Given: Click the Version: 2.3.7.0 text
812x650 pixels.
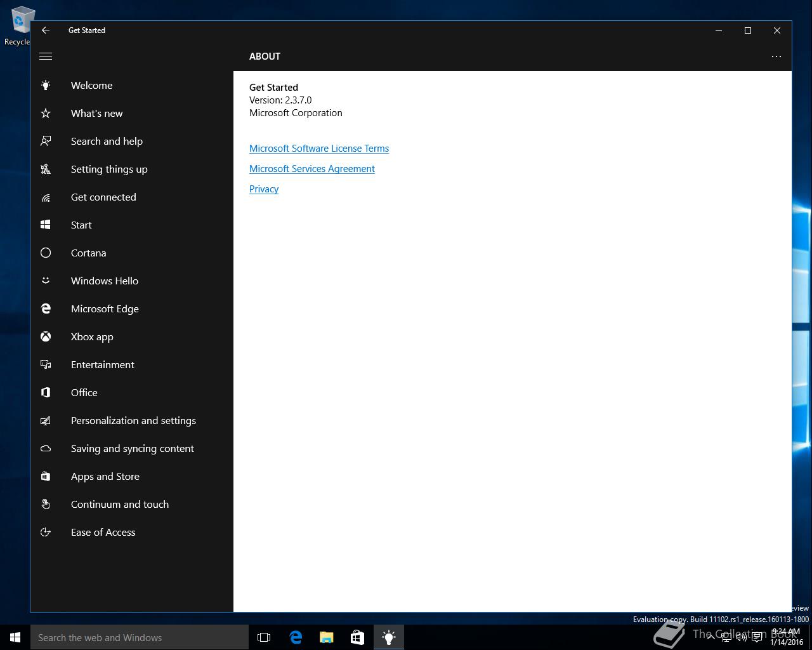Looking at the screenshot, I should (x=280, y=100).
